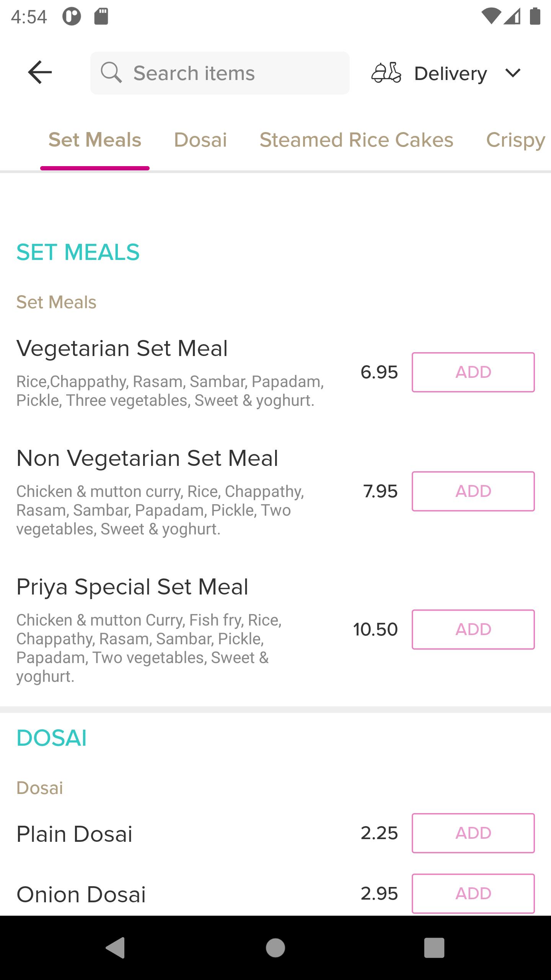Select the Set Meals tab
Viewport: 551px width, 980px height.
coord(95,140)
